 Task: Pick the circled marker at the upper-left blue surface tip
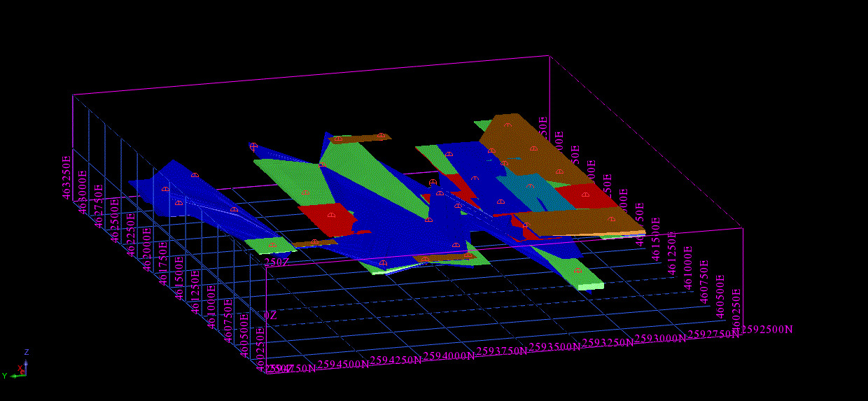pyautogui.click(x=253, y=146)
